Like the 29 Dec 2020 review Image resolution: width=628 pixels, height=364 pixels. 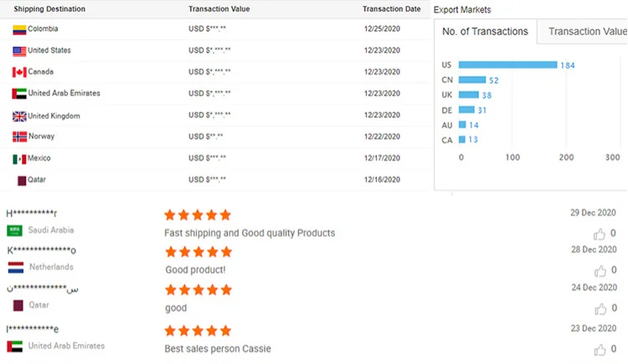point(599,234)
